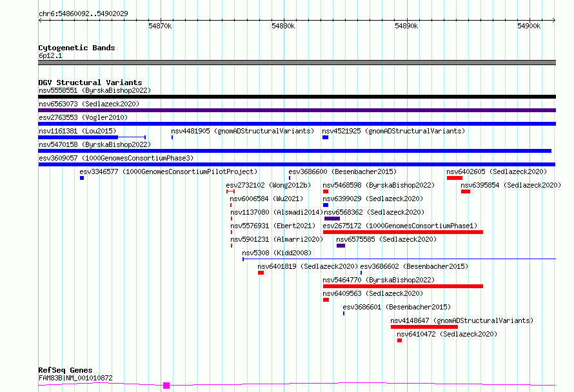574x392 pixels.
Task: Select the DGV Structural Variants track title
Action: pos(90,83)
